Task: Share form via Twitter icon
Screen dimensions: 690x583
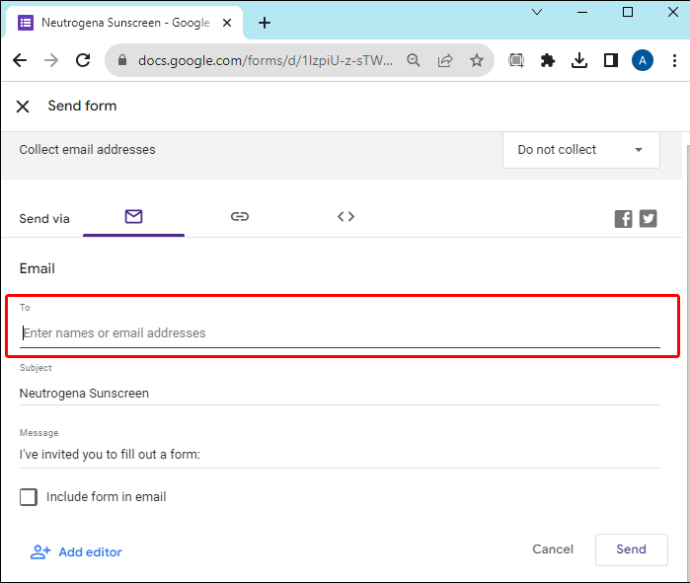Action: 648,219
